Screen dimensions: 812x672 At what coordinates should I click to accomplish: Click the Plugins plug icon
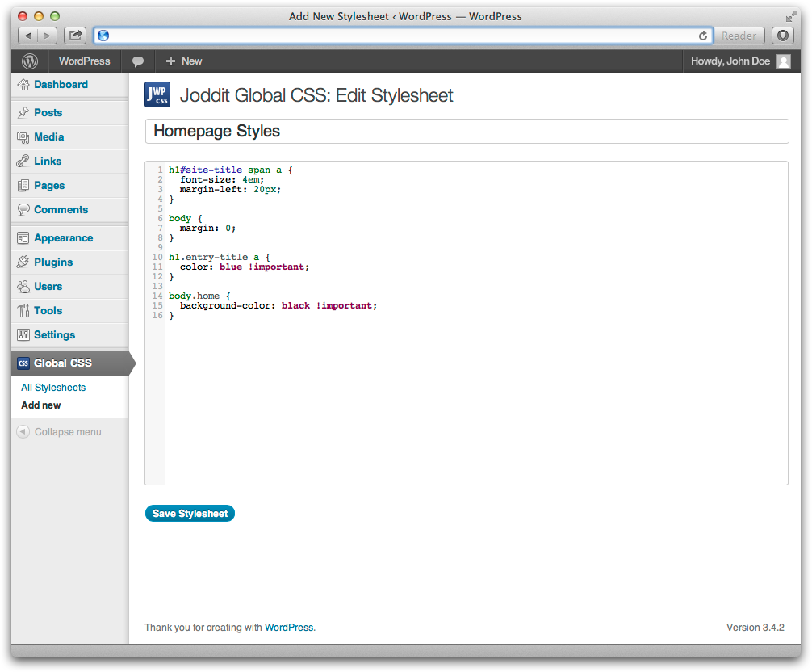click(23, 262)
